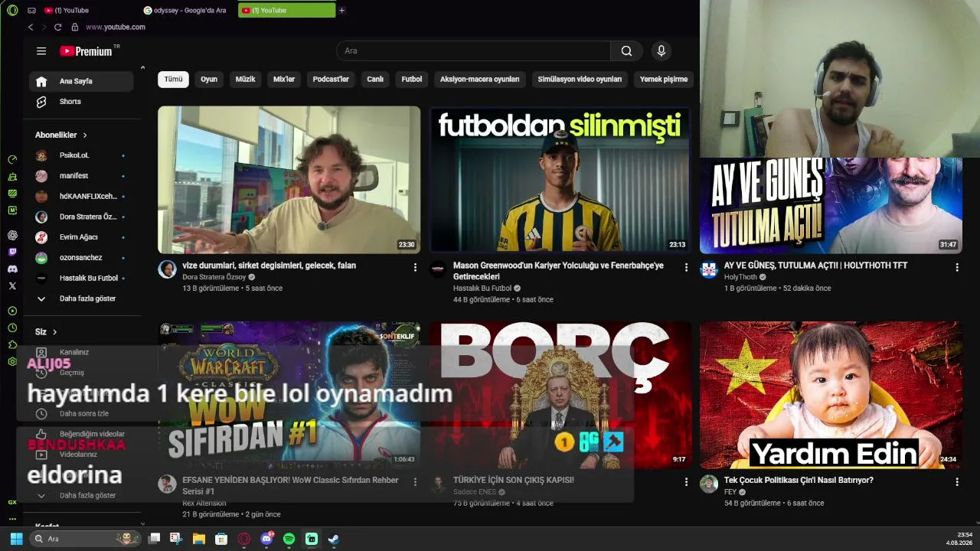Open extensions from the Opera sidebar
The width and height of the screenshot is (980, 551).
[12, 344]
